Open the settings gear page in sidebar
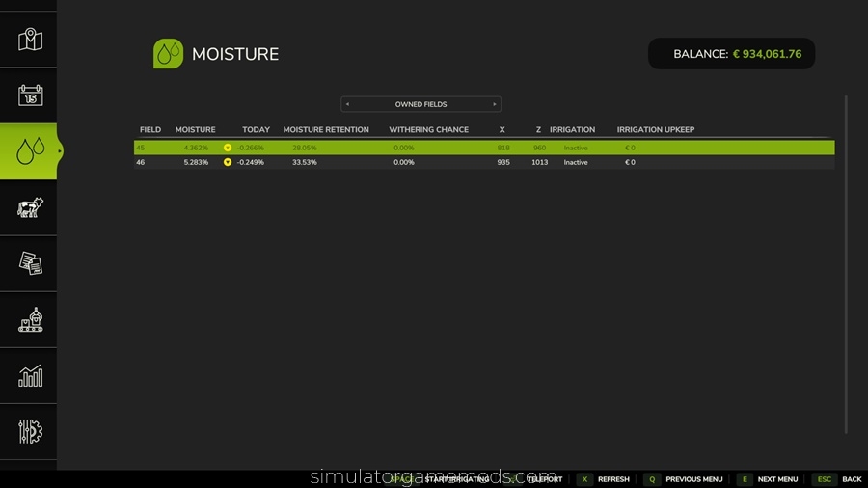 click(30, 431)
